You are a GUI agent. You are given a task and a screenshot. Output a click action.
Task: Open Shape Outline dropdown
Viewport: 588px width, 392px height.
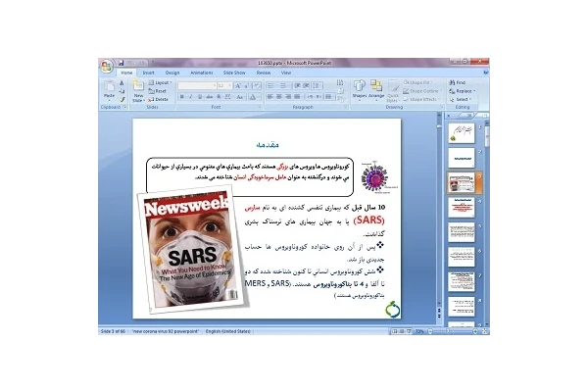(421, 91)
